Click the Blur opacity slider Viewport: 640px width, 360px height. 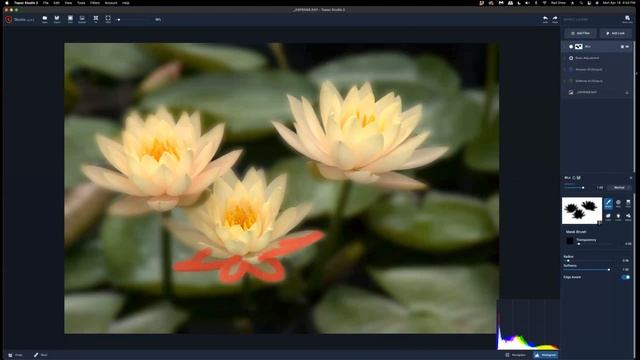point(574,187)
